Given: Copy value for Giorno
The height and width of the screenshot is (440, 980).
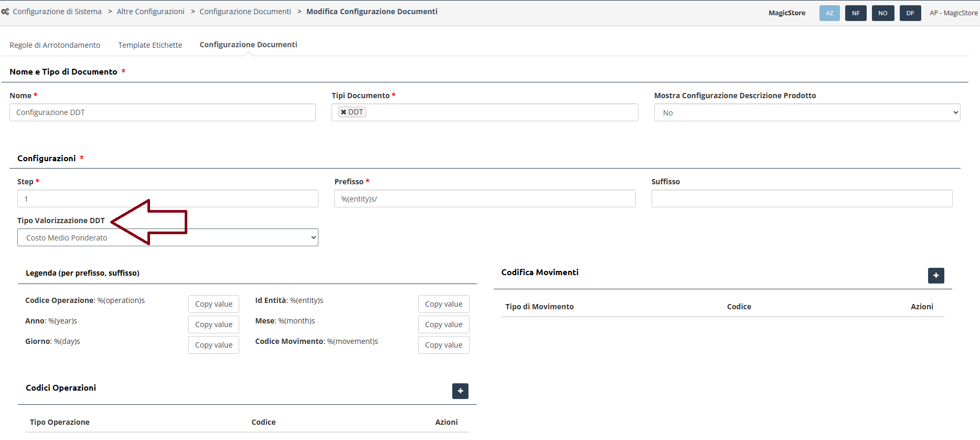Looking at the screenshot, I should pos(214,345).
